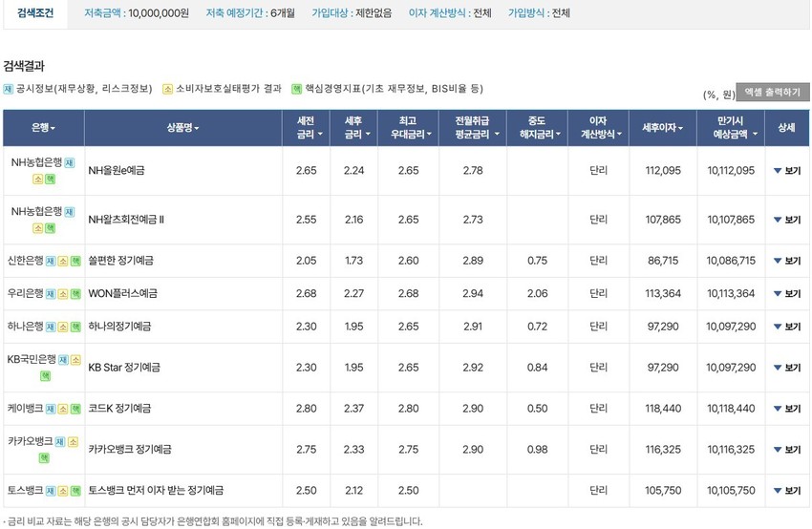Expand 보기 details for WON플러스예금

[x=787, y=294]
